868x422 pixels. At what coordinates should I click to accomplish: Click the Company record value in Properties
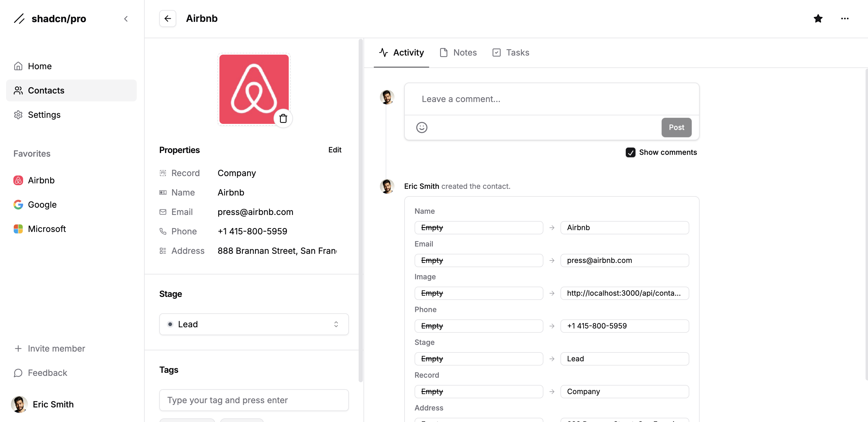(236, 173)
